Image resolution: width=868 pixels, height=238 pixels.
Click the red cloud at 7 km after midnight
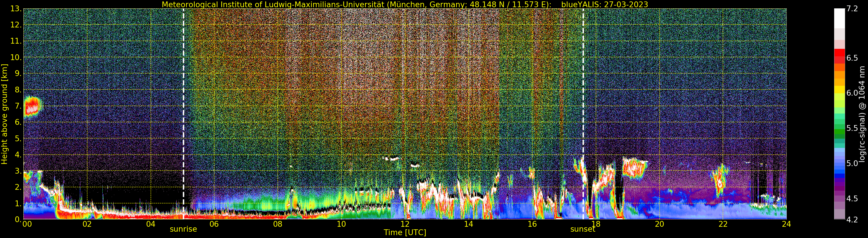(x=32, y=107)
